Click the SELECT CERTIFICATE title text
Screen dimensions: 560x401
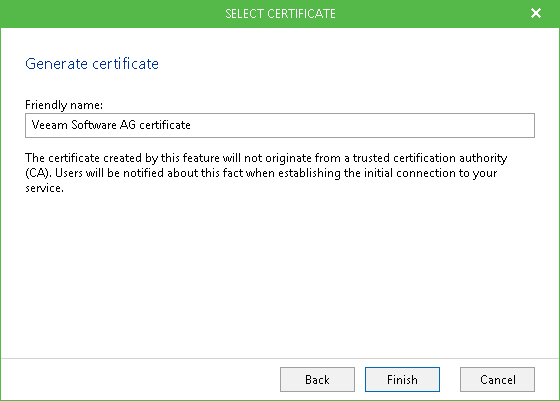tap(280, 14)
